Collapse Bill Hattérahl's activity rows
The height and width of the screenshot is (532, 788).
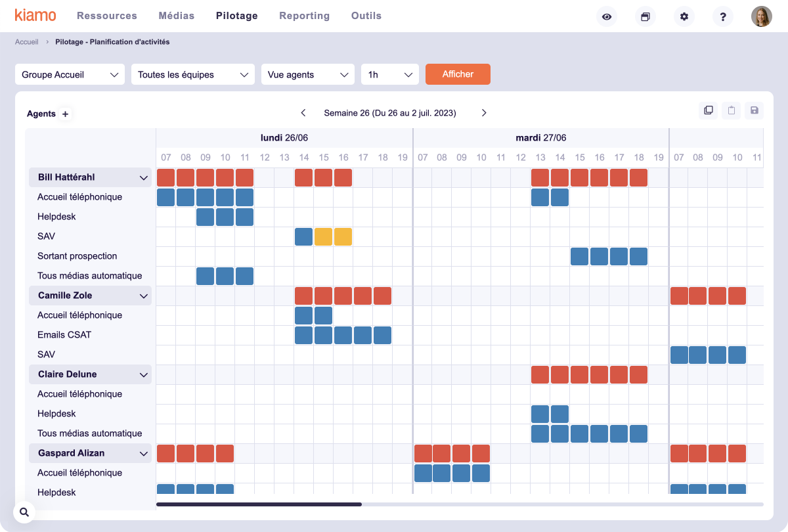click(143, 177)
